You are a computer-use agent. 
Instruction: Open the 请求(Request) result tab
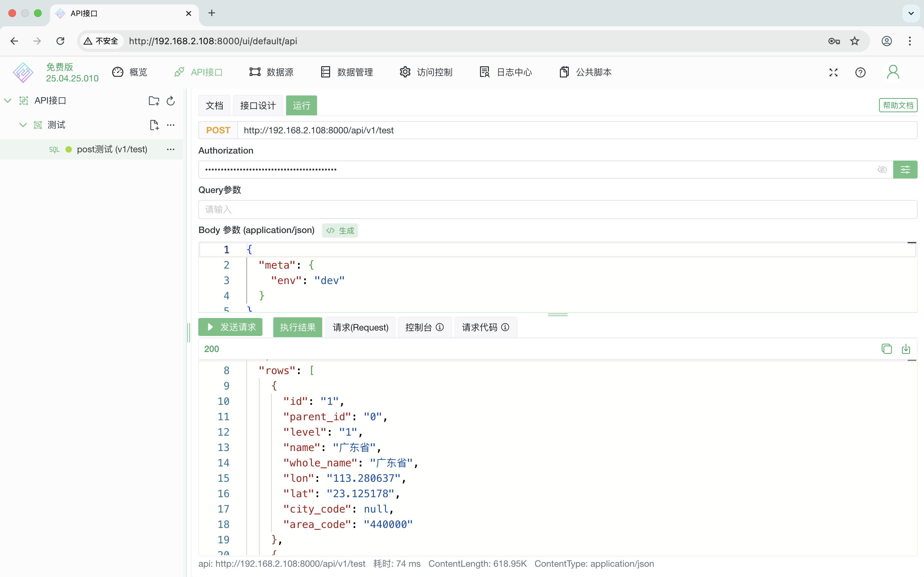click(360, 327)
